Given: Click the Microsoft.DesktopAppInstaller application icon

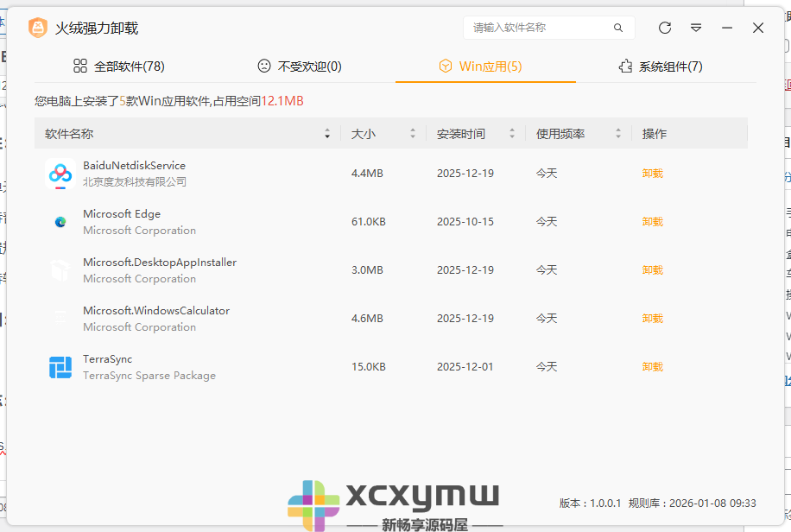Looking at the screenshot, I should [59, 269].
